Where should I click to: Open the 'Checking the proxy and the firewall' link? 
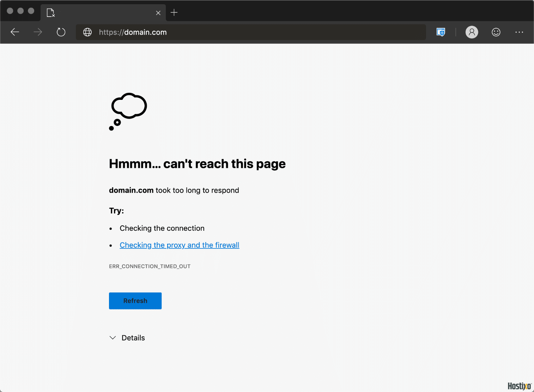tap(179, 245)
